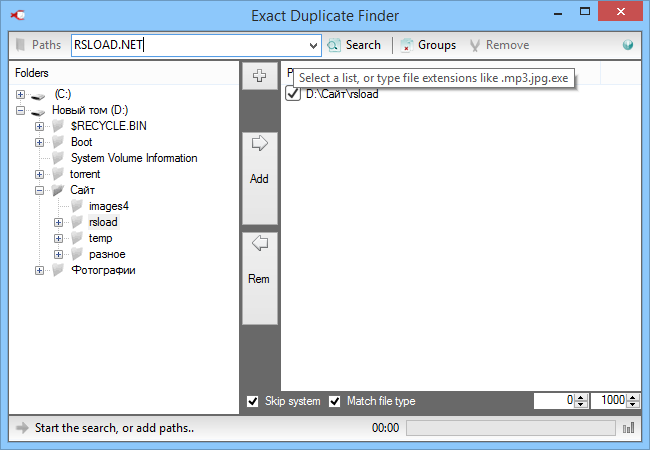Screen dimensions: 650x450
Task: Click the System Volume Information folder icon
Action: tap(58, 157)
